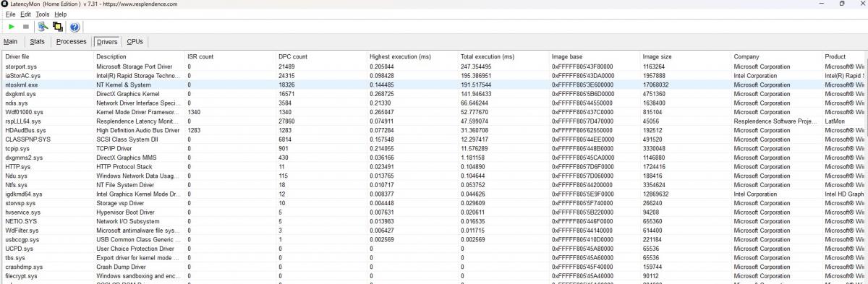Image resolution: width=868 pixels, height=284 pixels.
Task: Select the iaStorAC.sys driver row
Action: pyautogui.click(x=434, y=76)
